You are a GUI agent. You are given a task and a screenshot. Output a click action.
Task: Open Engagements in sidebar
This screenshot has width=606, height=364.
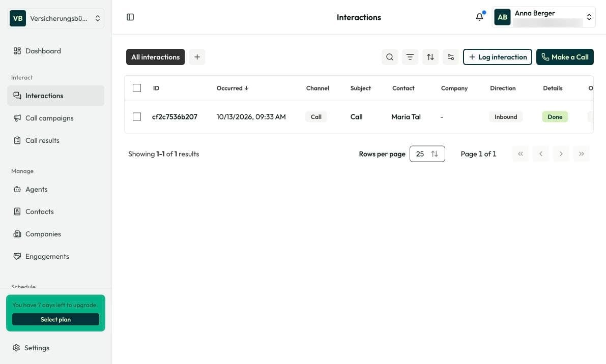tap(55, 256)
